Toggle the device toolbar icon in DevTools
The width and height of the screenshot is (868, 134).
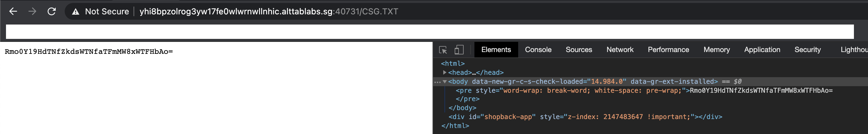click(x=459, y=50)
